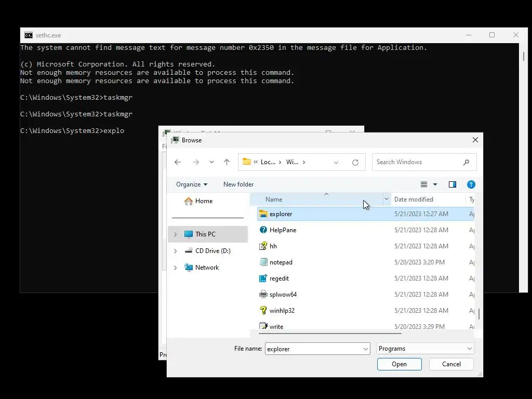Open help with the blue question icon

click(x=471, y=184)
